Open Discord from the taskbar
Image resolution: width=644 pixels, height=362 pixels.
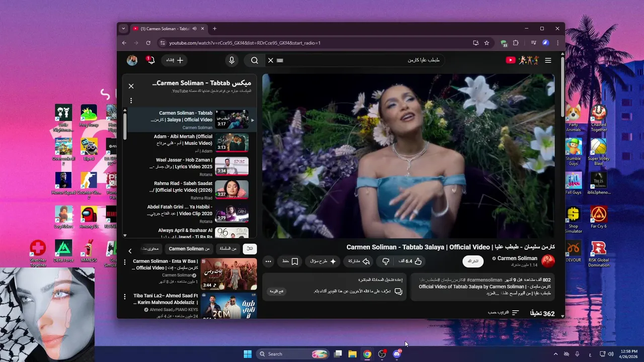coord(396,354)
